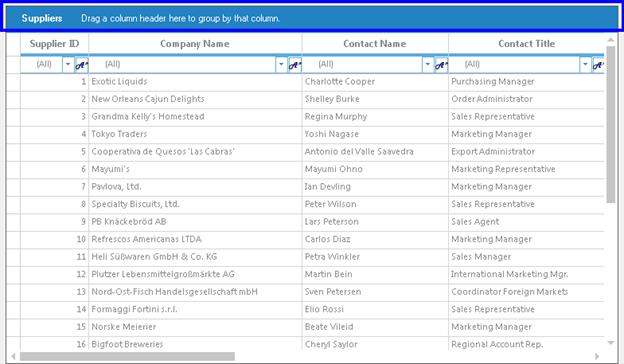Click contact name Sven Petersen
Viewport: 624px width, 364px height.
click(333, 292)
